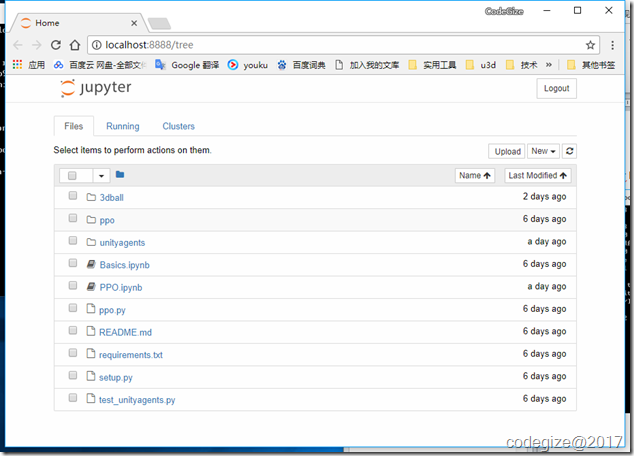634x456 pixels.
Task: Open a new browser tab
Action: click(x=159, y=24)
